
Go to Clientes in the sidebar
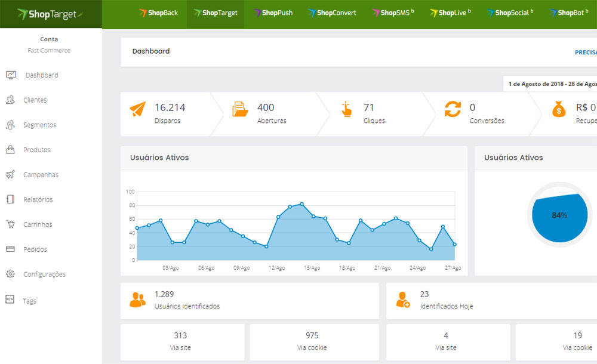tap(35, 100)
